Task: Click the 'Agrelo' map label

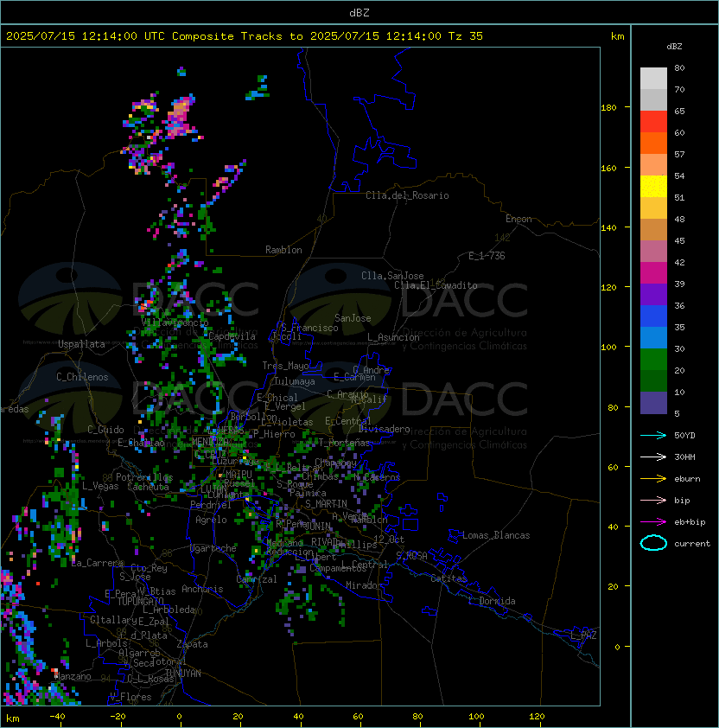Action: 211,520
